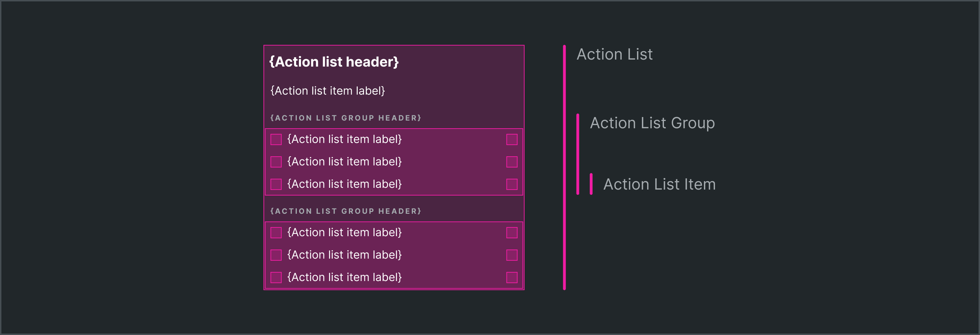Click the first Action List Group Header

(345, 118)
